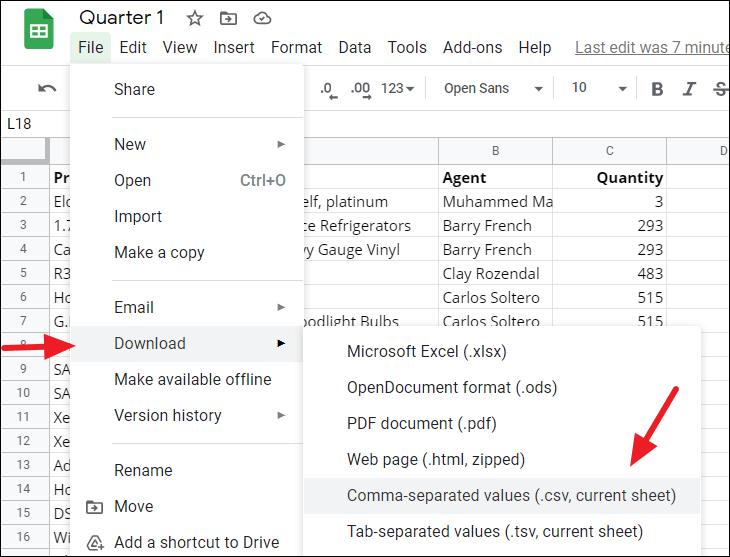Click the Undo arrow in the toolbar
Viewport: 730px width, 557px height.
click(x=47, y=88)
